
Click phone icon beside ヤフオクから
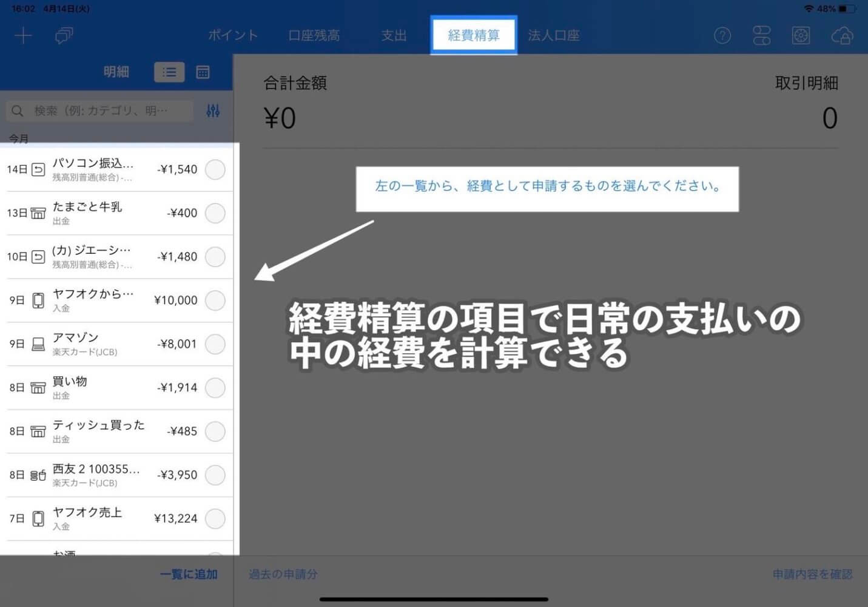pos(38,300)
